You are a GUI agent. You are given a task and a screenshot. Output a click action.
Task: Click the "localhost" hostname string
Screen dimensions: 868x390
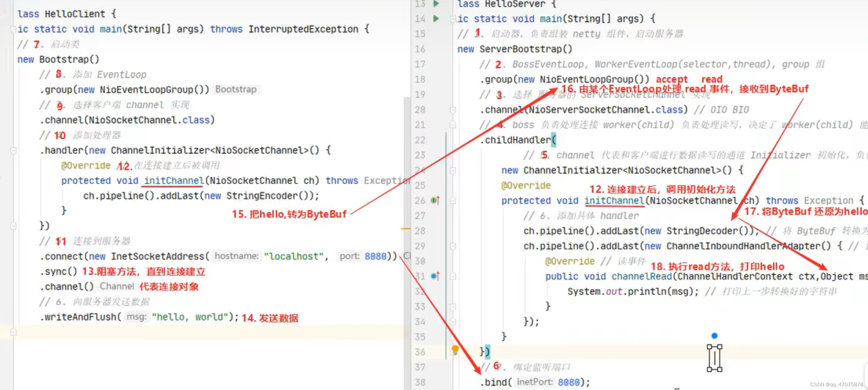point(294,256)
